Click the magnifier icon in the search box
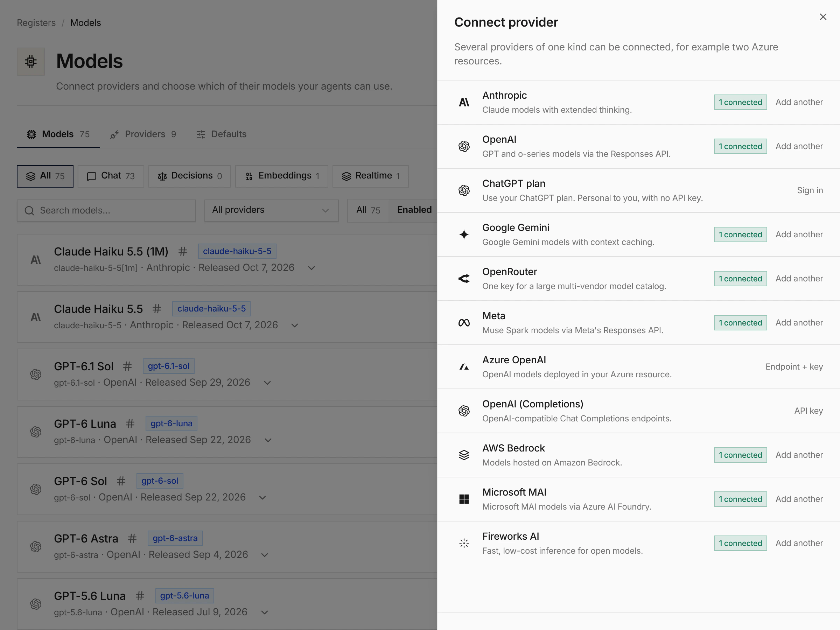 coord(29,210)
